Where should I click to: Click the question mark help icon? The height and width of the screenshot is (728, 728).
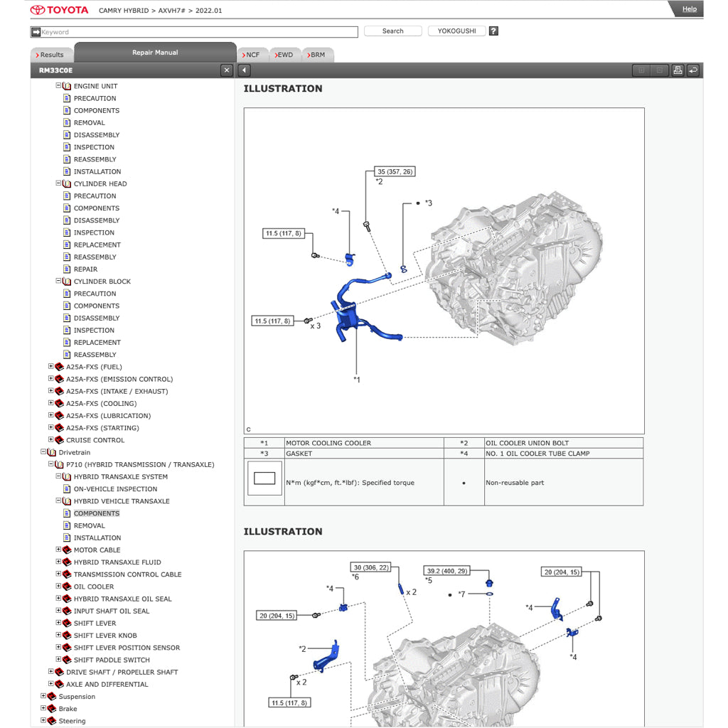[494, 31]
